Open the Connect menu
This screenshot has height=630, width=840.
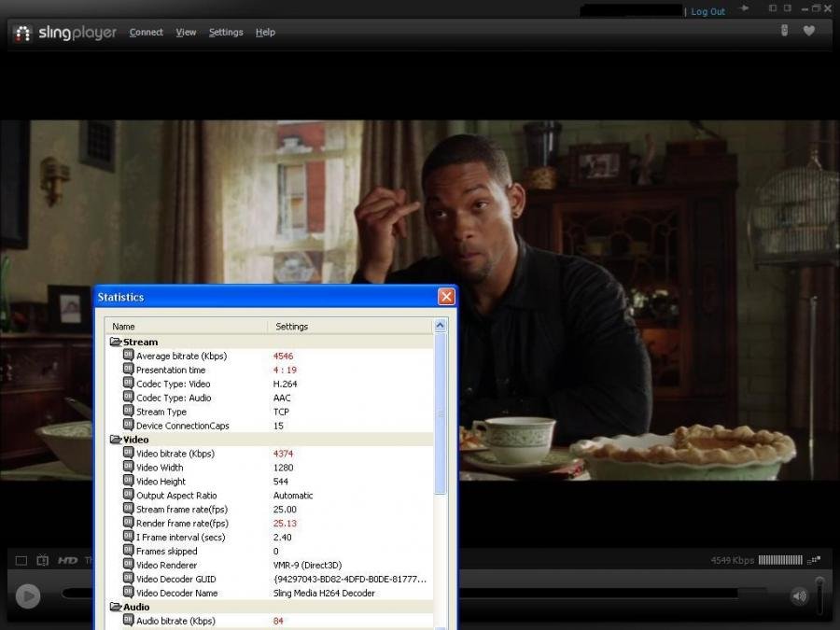click(x=147, y=33)
